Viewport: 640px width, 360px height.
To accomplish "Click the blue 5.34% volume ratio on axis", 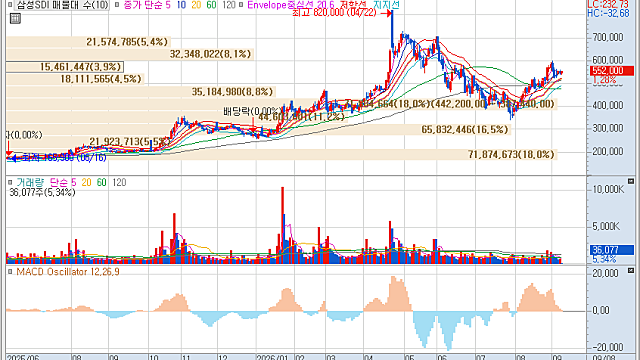I will [x=604, y=259].
